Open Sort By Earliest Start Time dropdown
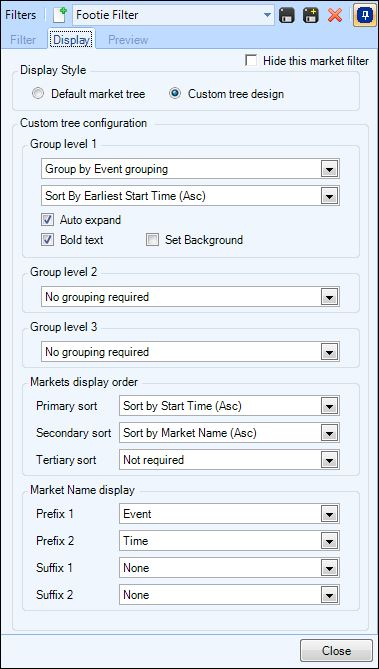The image size is (379, 669). click(x=190, y=196)
